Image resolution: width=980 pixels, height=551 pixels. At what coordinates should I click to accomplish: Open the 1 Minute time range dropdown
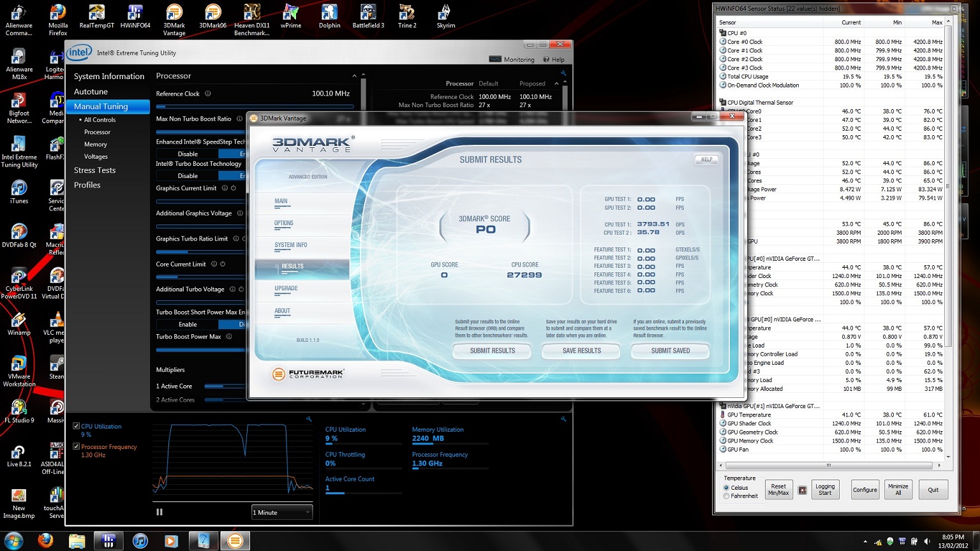pyautogui.click(x=282, y=512)
